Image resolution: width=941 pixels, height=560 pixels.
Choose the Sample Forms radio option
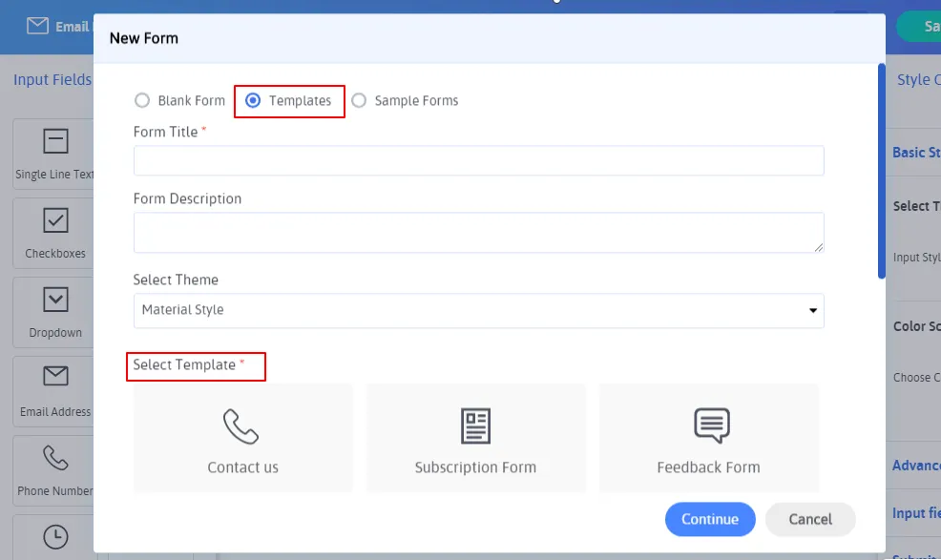click(x=359, y=100)
